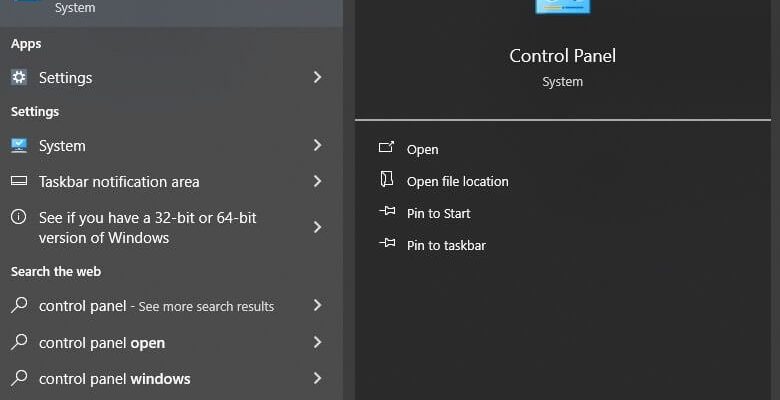Click the info icon beside 32-bit or 64-bit
The height and width of the screenshot is (400, 780).
coord(18,217)
